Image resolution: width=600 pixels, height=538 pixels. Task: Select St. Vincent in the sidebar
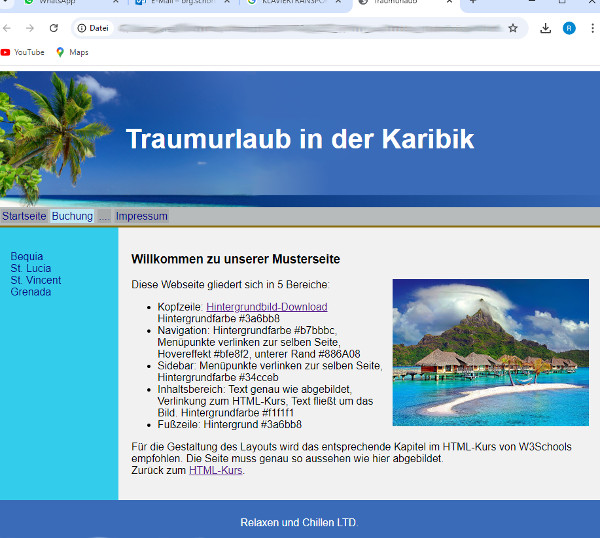[36, 280]
